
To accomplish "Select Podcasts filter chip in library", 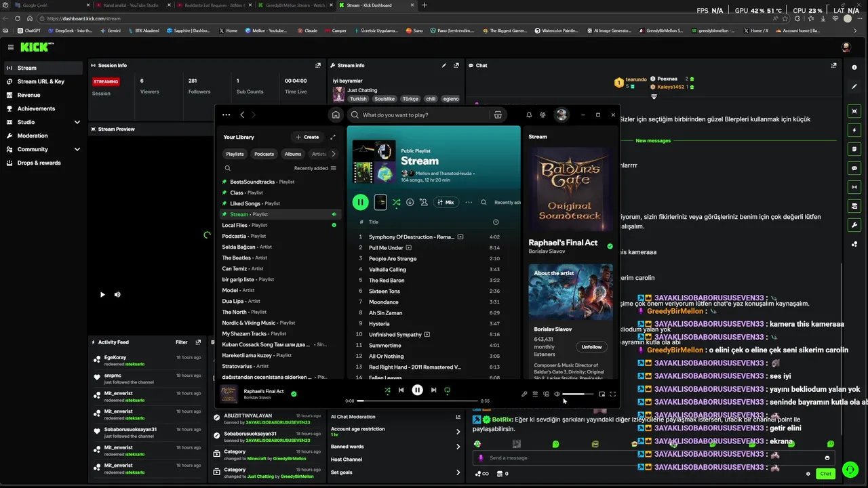I will [264, 154].
